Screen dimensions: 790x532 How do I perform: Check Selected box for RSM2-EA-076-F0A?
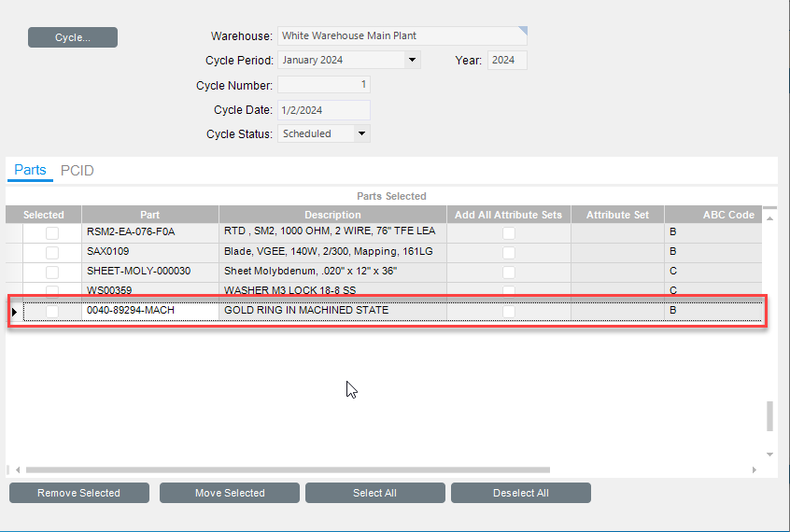52,232
